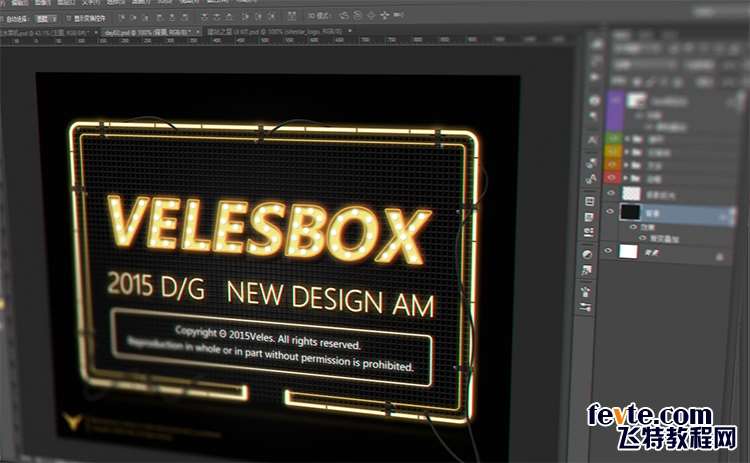Select the 3D Roll mode icon
This screenshot has width=750, height=463.
[x=357, y=16]
